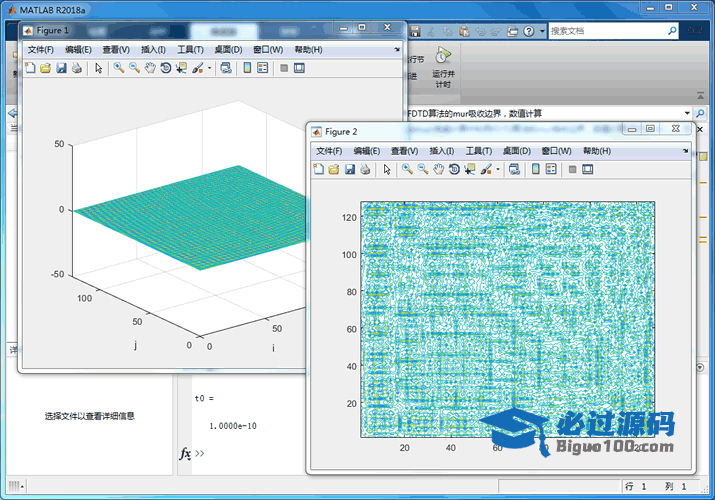Click the save icon in MATLAB quick access toolbar
715x500 pixels.
click(x=415, y=31)
